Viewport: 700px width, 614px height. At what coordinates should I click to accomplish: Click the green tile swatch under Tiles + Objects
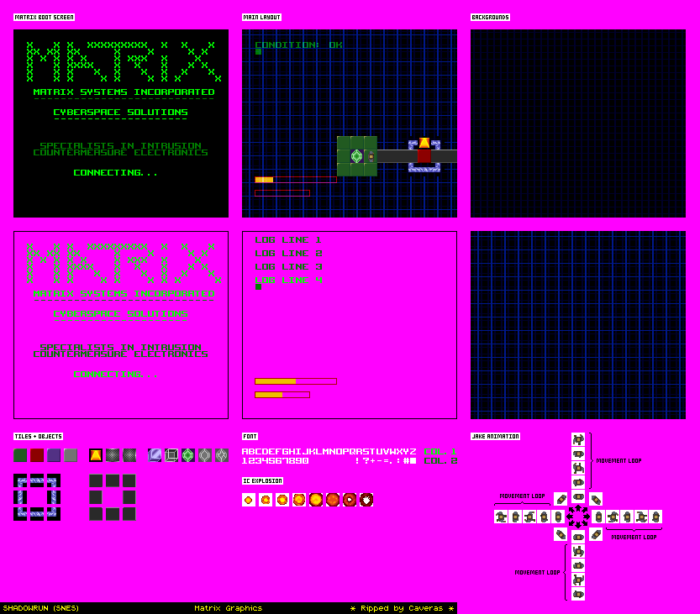[20, 455]
